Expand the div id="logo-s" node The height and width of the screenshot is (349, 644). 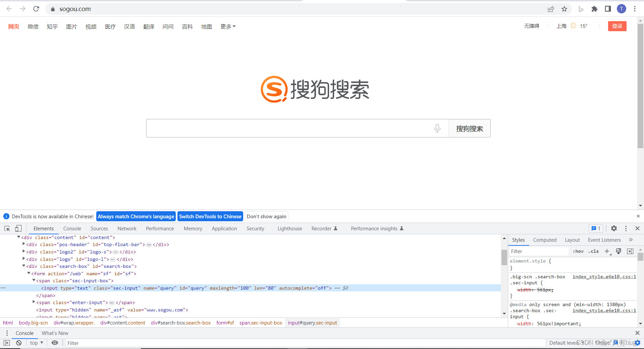[23, 251]
